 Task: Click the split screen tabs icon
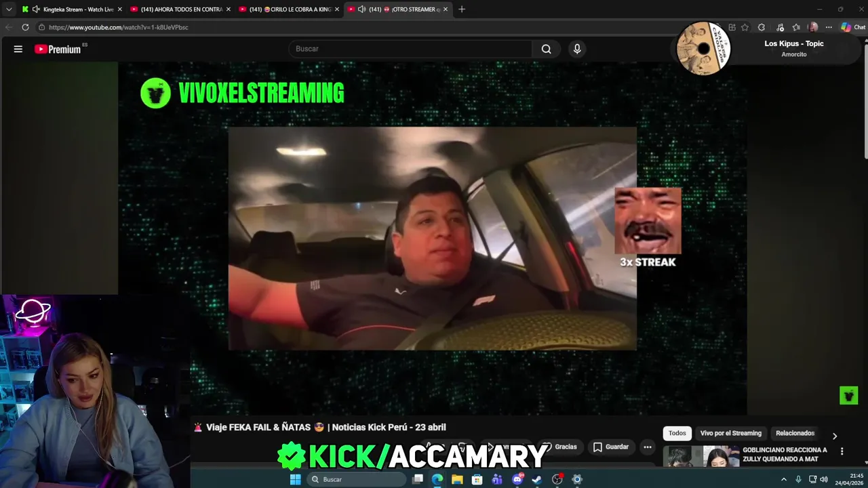click(x=732, y=27)
